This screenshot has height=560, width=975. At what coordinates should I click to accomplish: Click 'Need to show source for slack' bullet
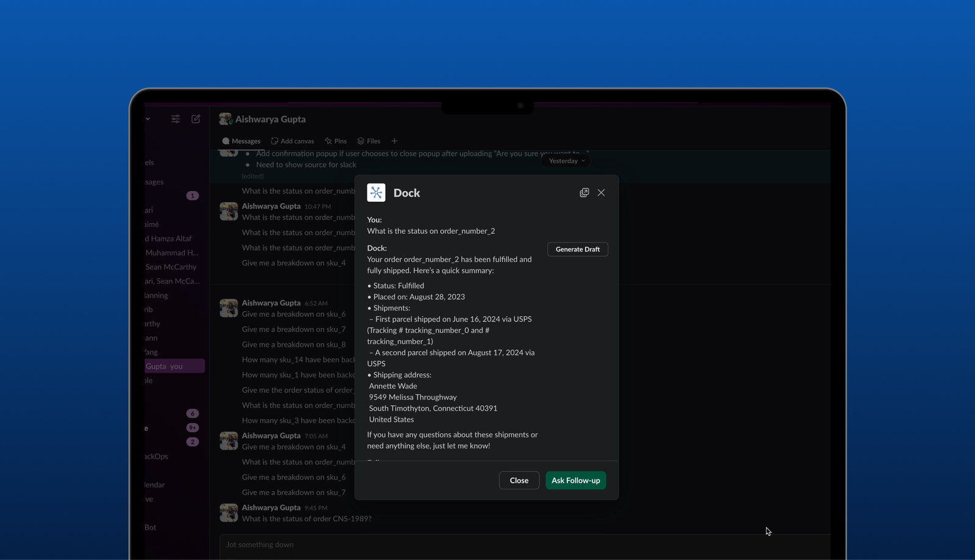click(x=306, y=165)
